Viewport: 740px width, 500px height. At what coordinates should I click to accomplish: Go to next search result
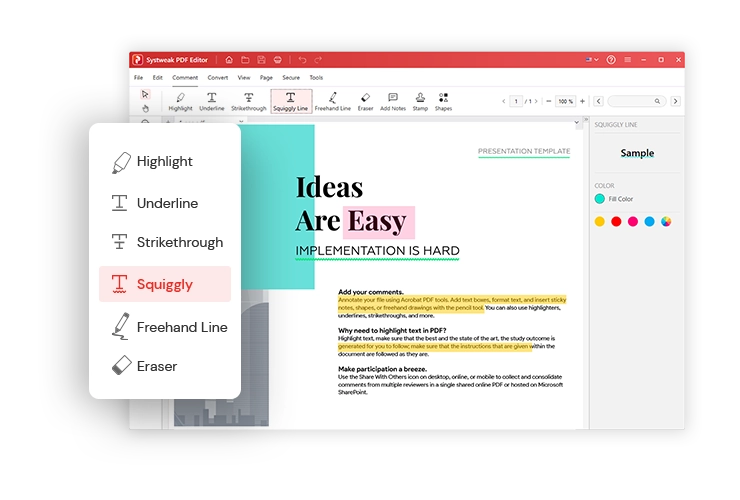point(675,101)
